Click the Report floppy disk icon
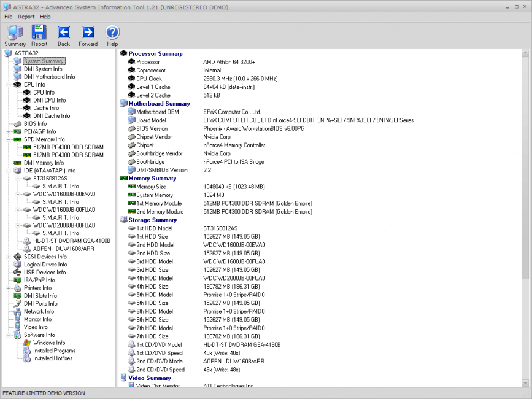This screenshot has height=399, width=532. 39,33
